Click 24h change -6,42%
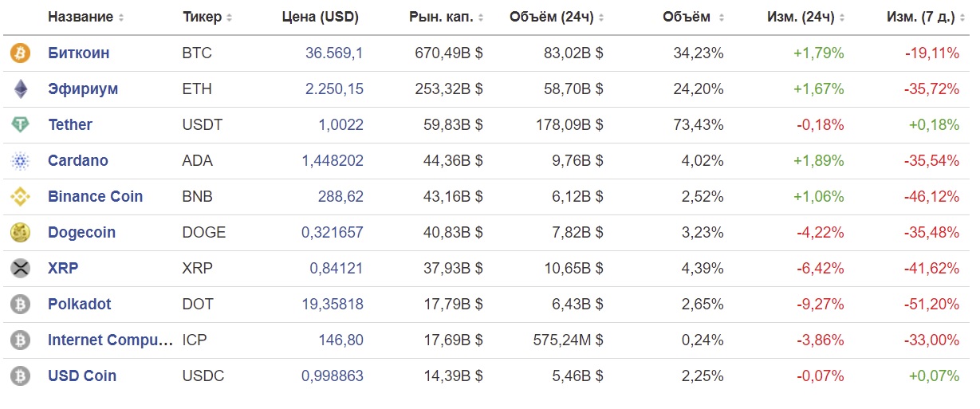 [820, 269]
